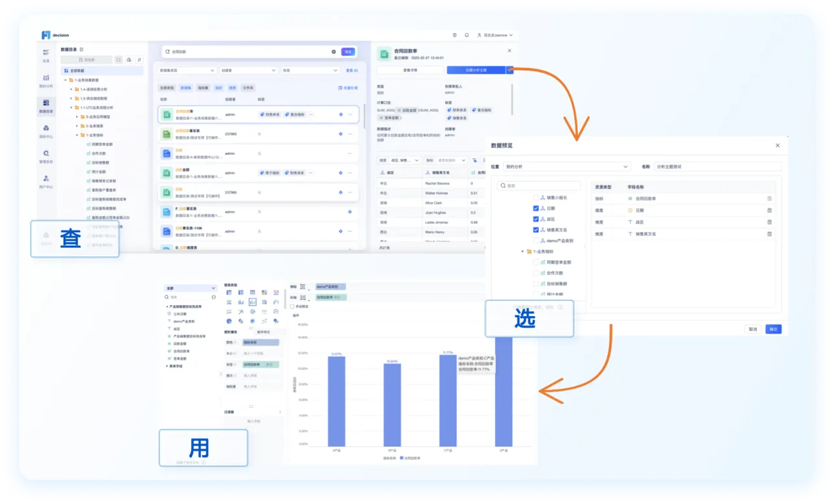Open the 全部 dataset dropdown in chart editor
Screen dimensions: 833x504
click(190, 288)
